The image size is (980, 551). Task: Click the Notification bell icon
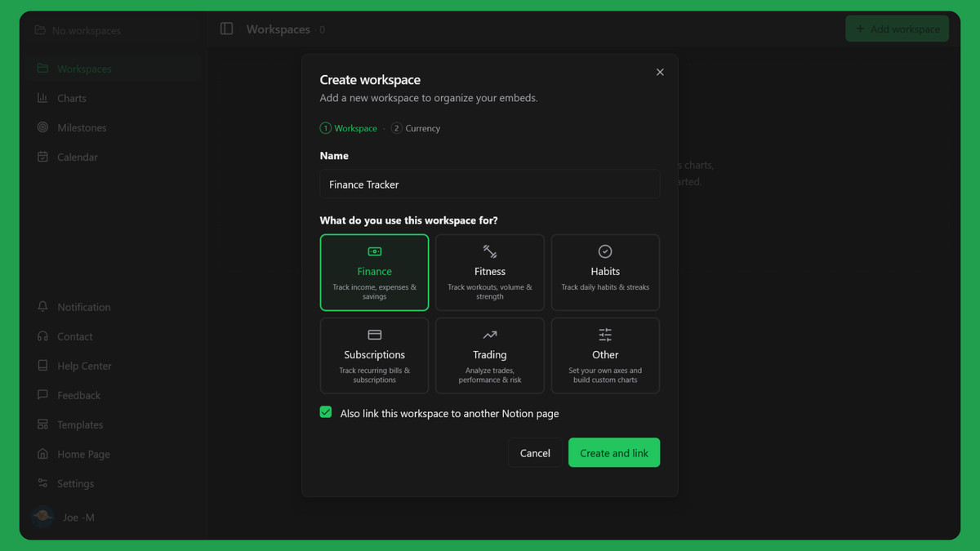coord(42,307)
